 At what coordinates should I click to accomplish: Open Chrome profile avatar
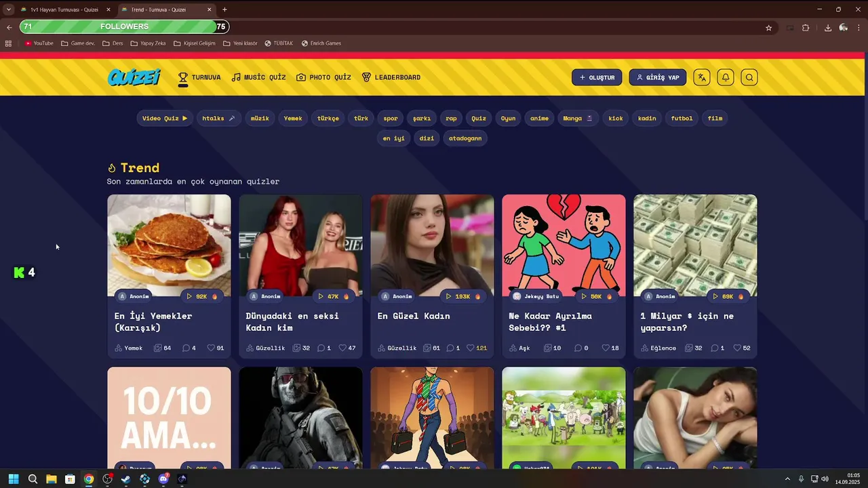coord(844,28)
